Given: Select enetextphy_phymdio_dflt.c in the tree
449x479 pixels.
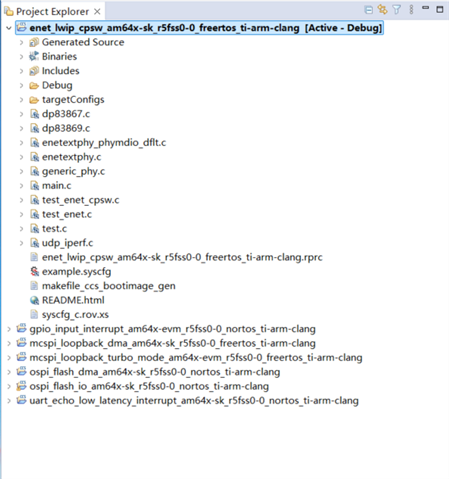Looking at the screenshot, I should pos(104,143).
